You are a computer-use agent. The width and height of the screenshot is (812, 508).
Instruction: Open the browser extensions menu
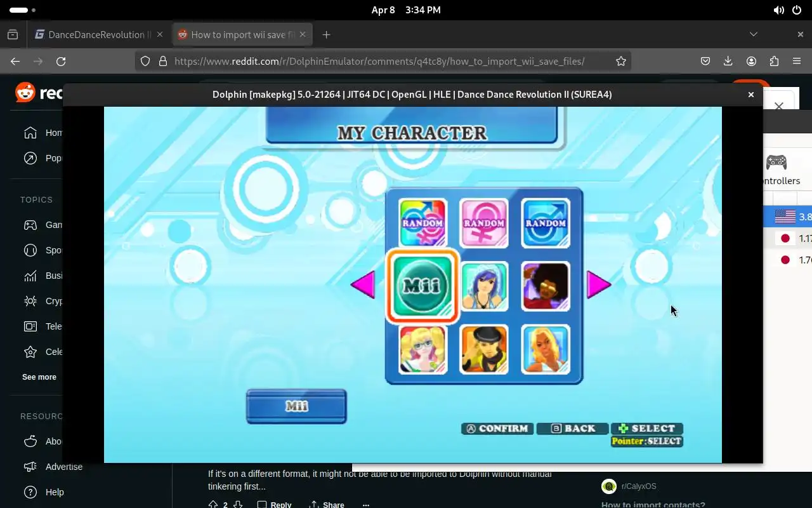tap(774, 61)
